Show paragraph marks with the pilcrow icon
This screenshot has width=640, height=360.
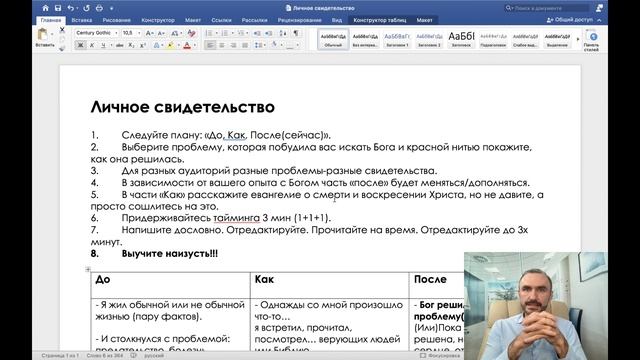(296, 33)
